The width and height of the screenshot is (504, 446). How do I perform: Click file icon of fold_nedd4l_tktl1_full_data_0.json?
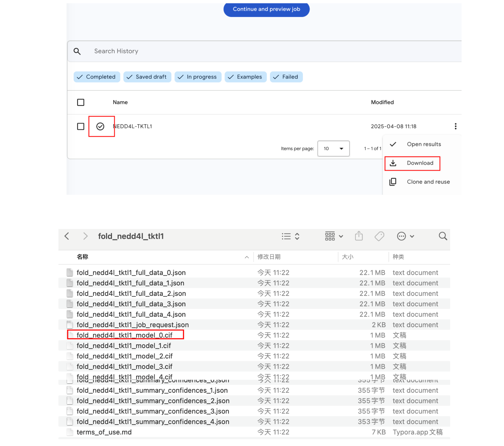pos(70,272)
